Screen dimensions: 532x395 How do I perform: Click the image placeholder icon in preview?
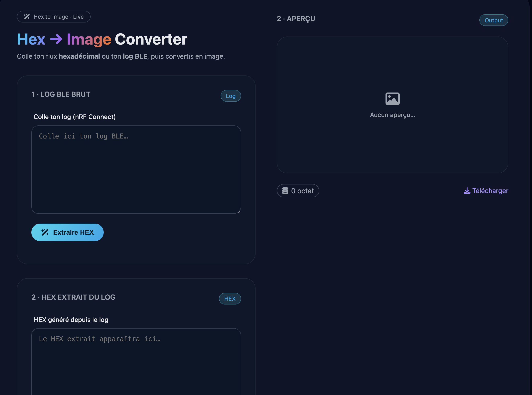tap(392, 99)
